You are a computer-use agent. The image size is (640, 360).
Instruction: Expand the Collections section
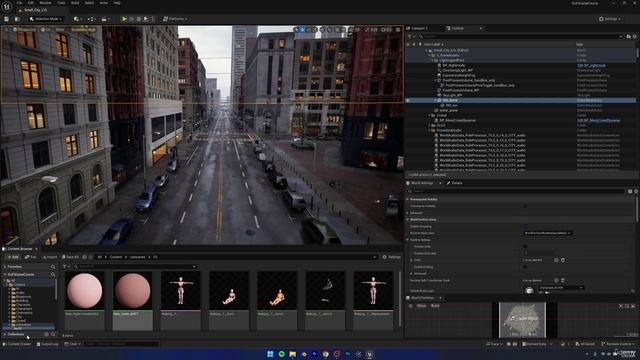(5, 334)
